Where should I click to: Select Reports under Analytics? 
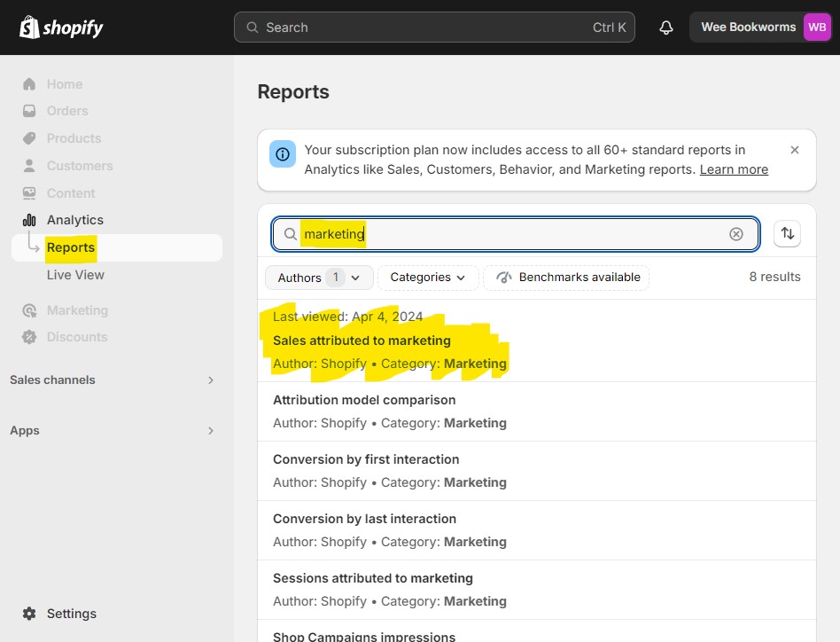click(117, 247)
